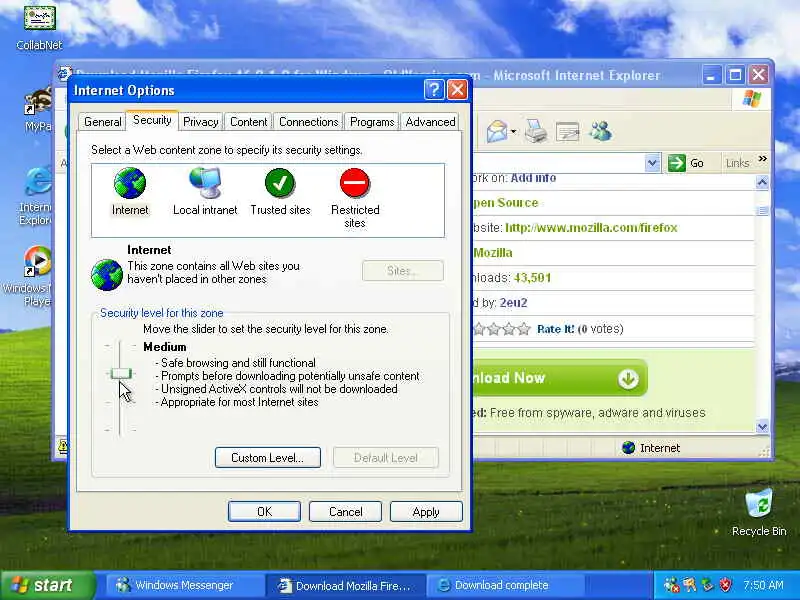
Task: Select the Restricted sites zone icon
Action: [x=355, y=183]
